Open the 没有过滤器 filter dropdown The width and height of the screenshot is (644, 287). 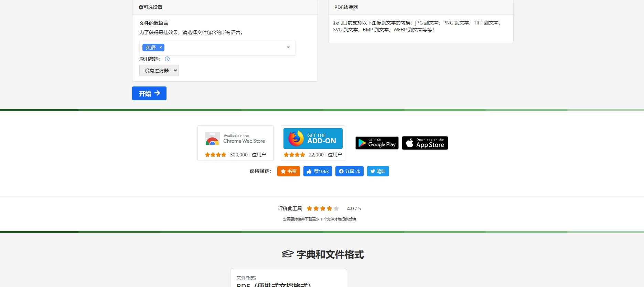[x=159, y=71]
